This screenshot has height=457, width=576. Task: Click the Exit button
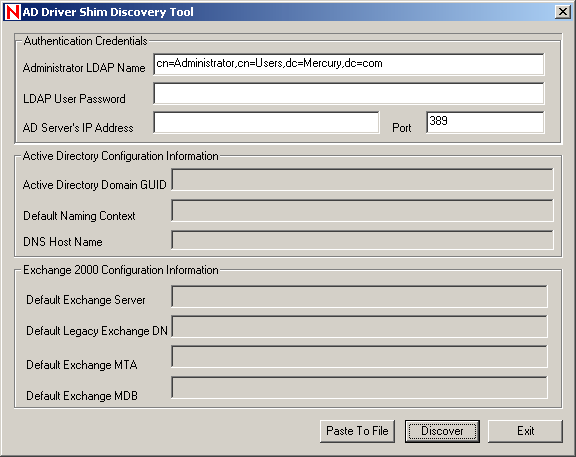pyautogui.click(x=525, y=431)
